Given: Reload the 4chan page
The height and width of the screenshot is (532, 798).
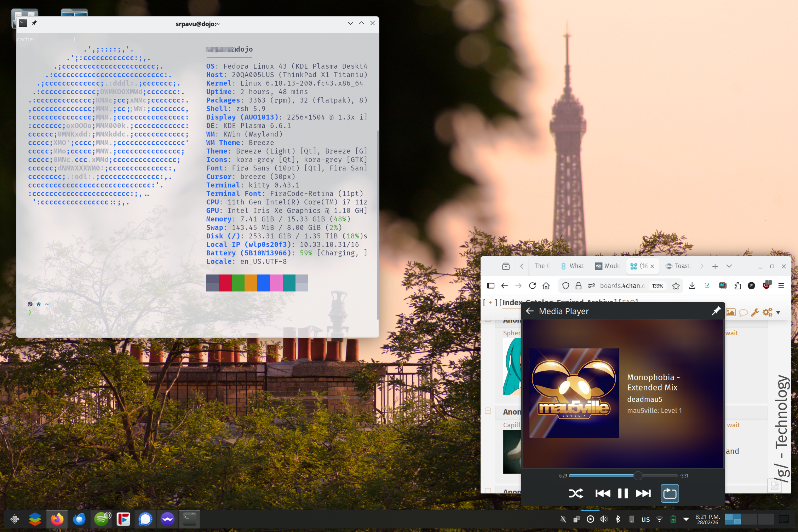Looking at the screenshot, I should [532, 286].
